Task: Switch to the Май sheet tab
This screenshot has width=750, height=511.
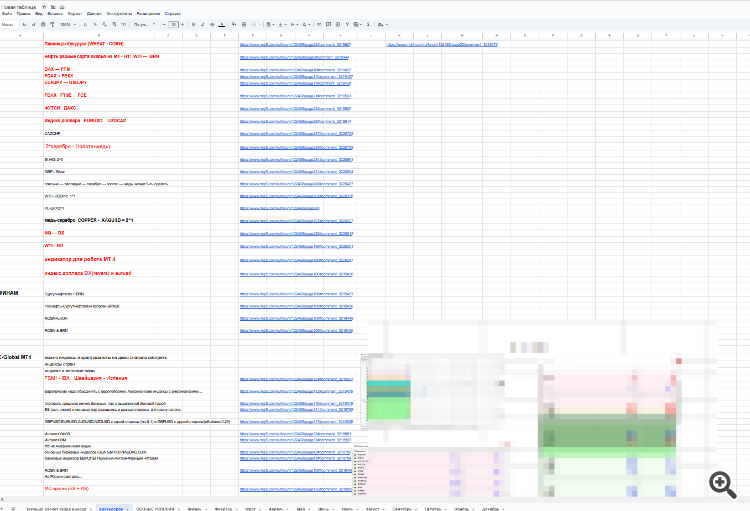Action: point(301,509)
